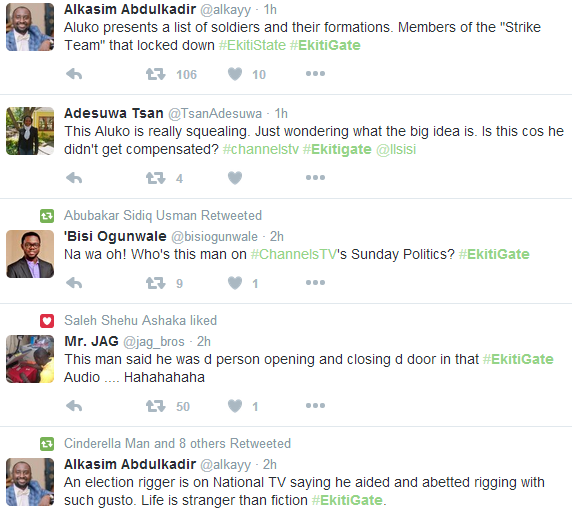Retweet the tweet with 106 retweets
Image resolution: width=572 pixels, height=520 pixels.
click(156, 74)
